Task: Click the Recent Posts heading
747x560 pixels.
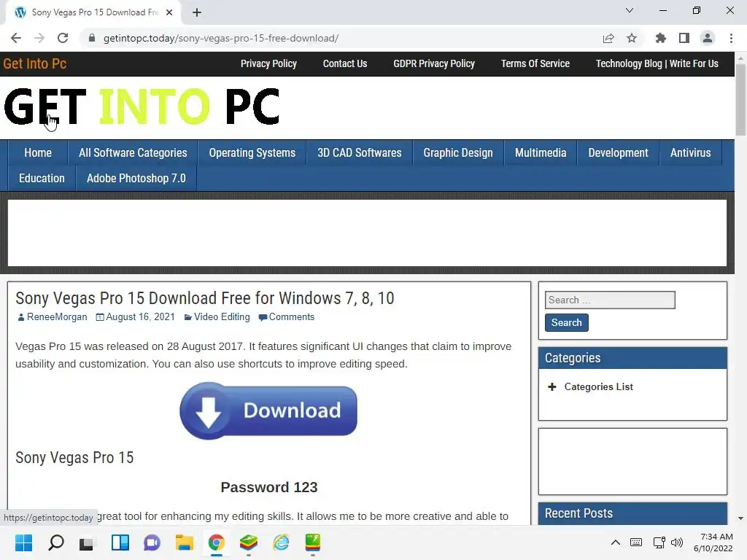Action: (578, 513)
